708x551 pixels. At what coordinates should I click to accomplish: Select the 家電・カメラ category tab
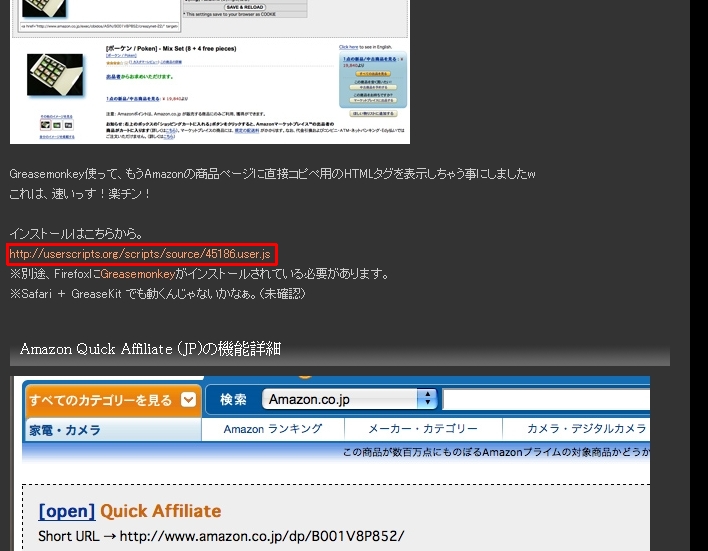[113, 430]
